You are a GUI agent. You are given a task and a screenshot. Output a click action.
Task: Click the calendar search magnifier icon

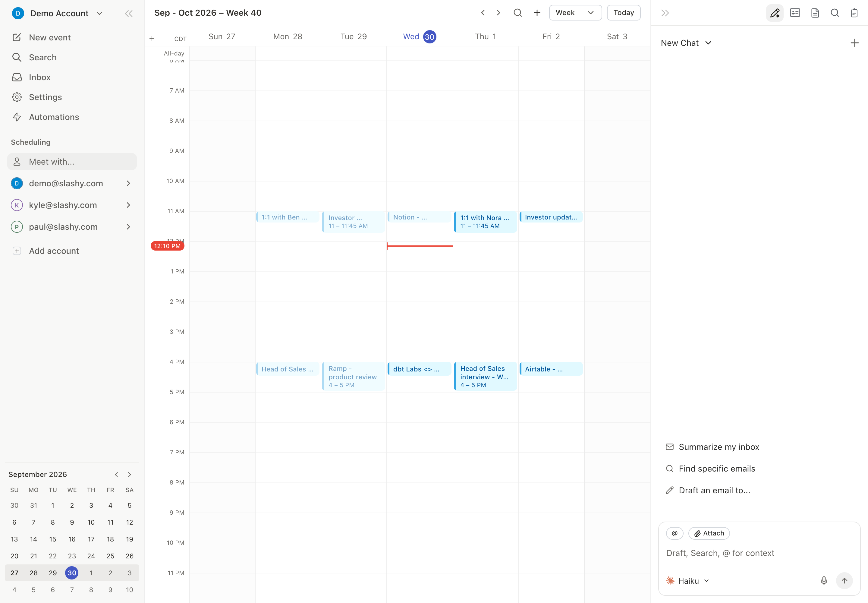pyautogui.click(x=517, y=13)
